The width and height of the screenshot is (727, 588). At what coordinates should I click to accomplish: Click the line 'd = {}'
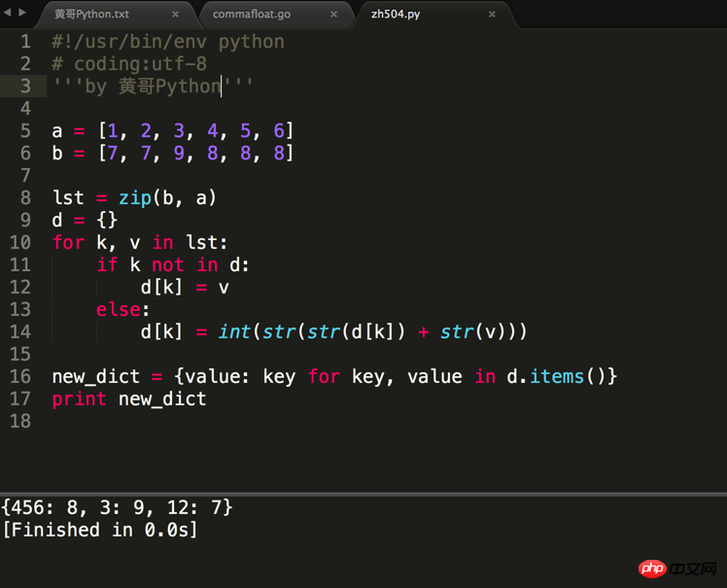85,220
